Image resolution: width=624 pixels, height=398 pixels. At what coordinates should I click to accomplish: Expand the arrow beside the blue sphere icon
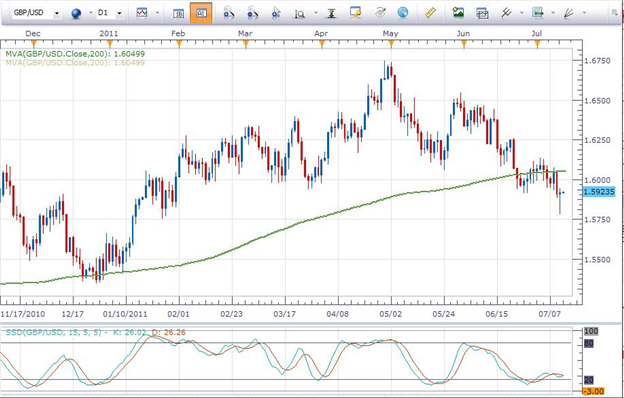90,13
